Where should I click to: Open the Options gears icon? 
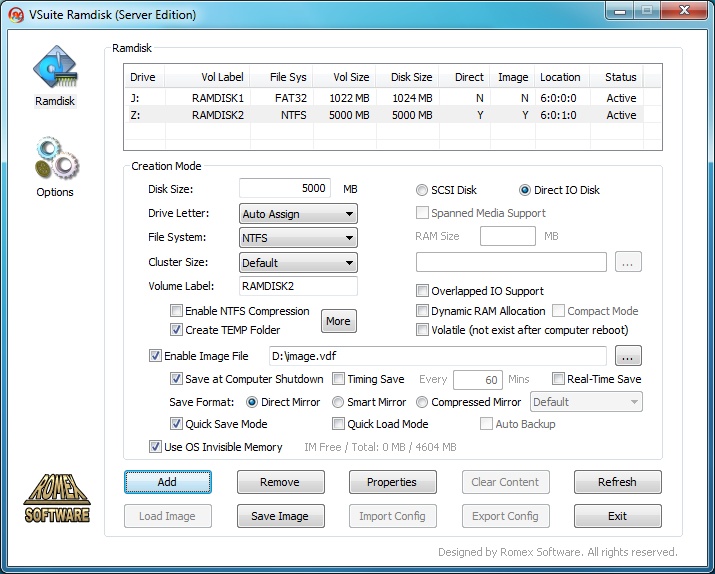(55, 160)
